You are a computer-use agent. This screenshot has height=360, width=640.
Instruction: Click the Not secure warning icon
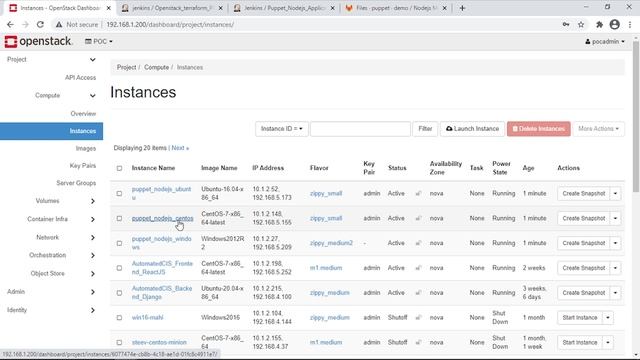click(59, 24)
